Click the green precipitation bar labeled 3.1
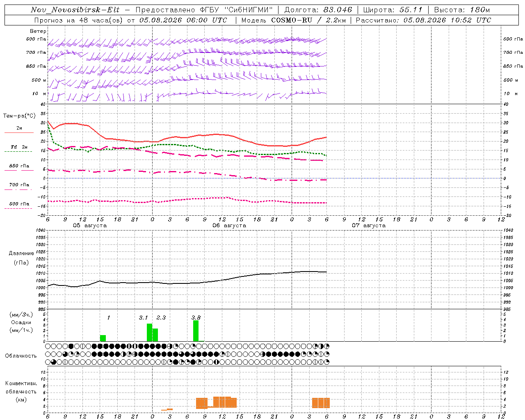The width and height of the screenshot is (525, 420). 149,332
